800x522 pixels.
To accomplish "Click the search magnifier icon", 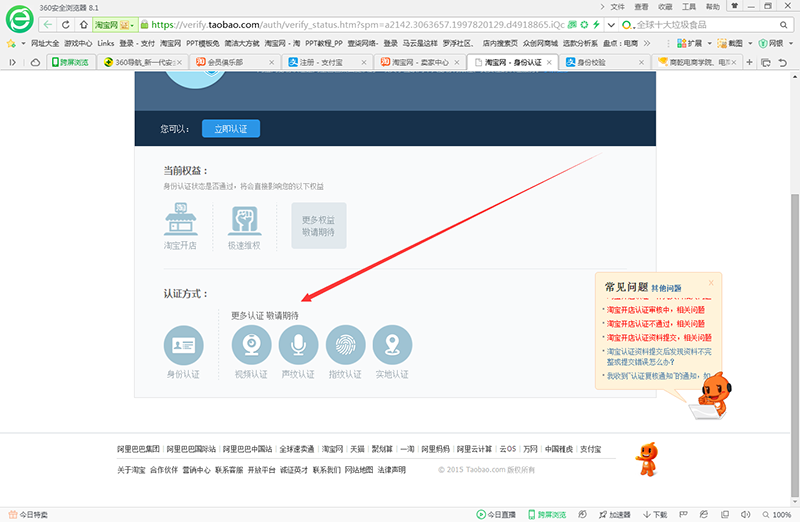I will point(783,24).
